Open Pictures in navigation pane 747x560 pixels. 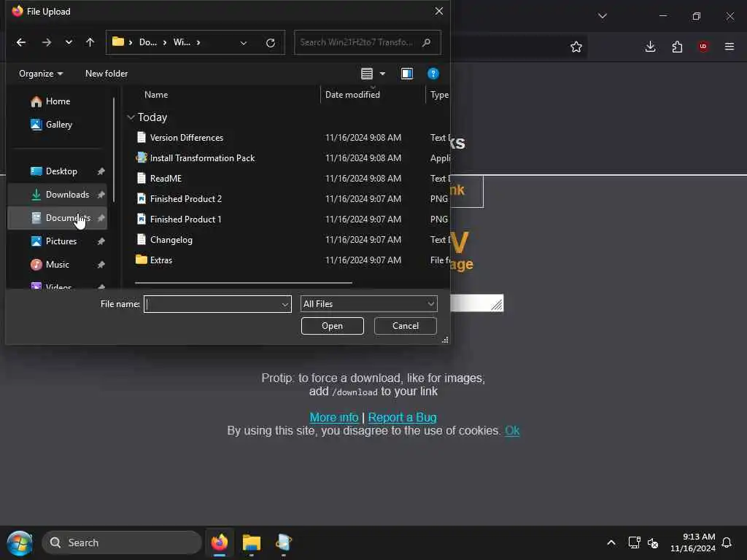tap(57, 241)
